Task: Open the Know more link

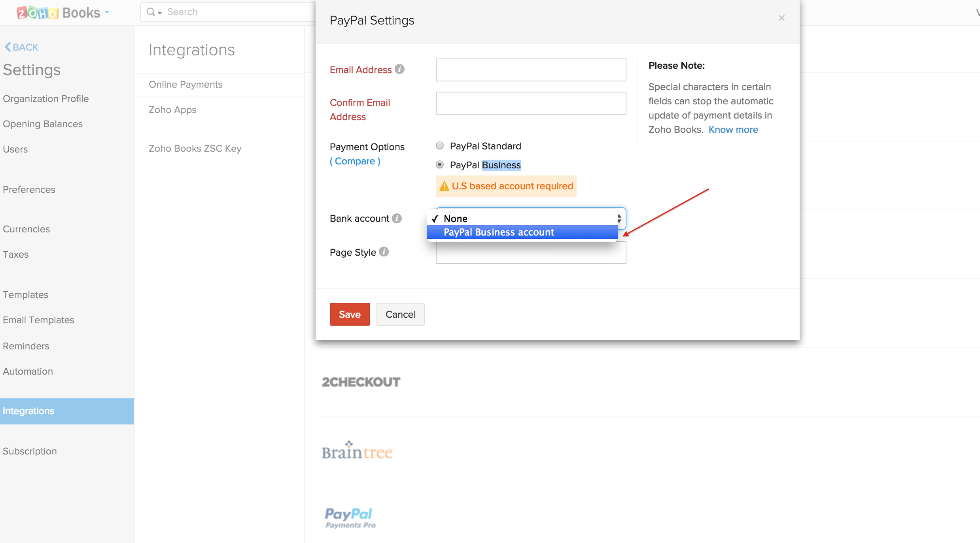Action: coord(733,130)
